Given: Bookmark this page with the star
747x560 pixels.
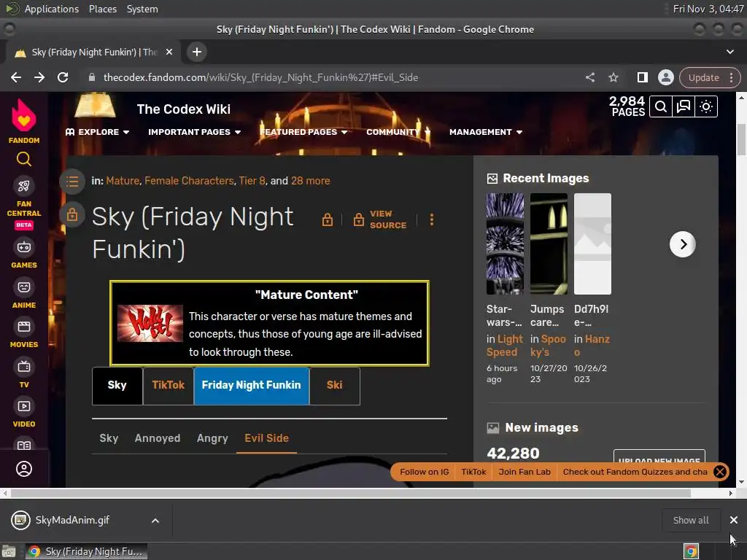Looking at the screenshot, I should click(613, 77).
